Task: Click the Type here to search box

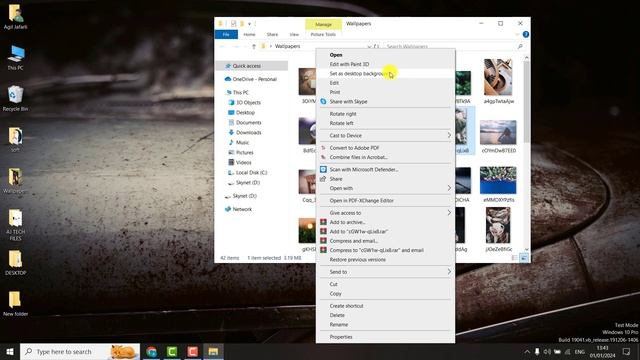Action: pos(80,351)
